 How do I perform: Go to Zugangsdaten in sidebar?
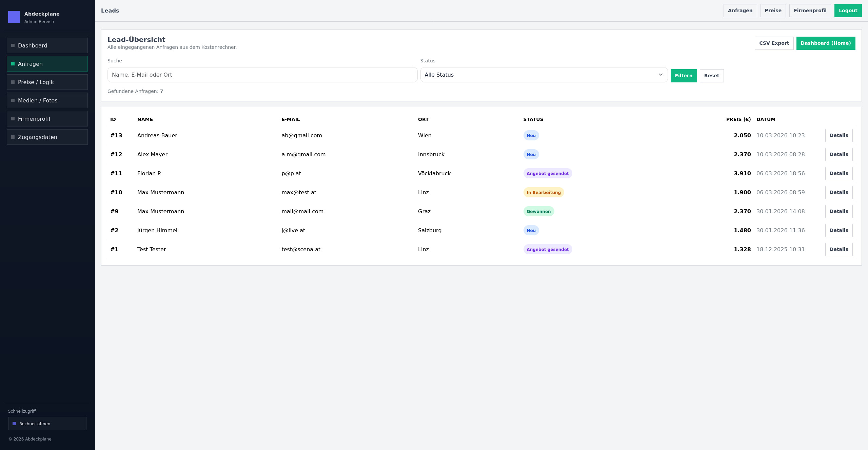pos(47,137)
